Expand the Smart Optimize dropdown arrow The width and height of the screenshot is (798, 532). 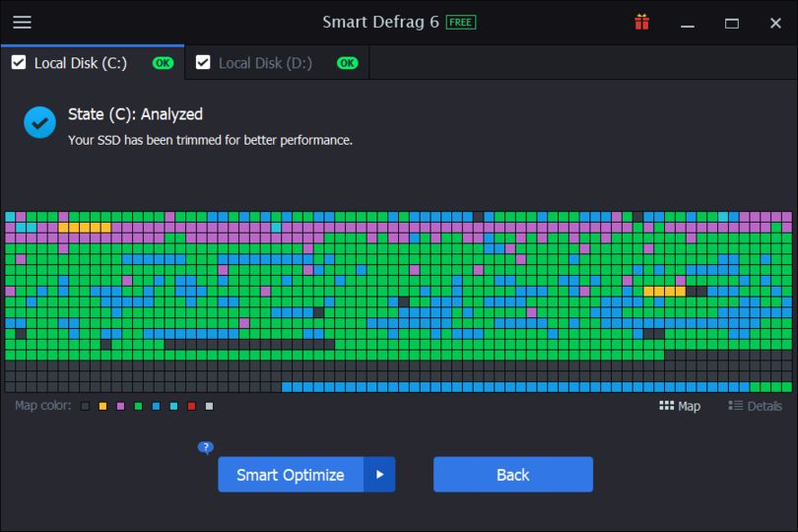point(379,475)
